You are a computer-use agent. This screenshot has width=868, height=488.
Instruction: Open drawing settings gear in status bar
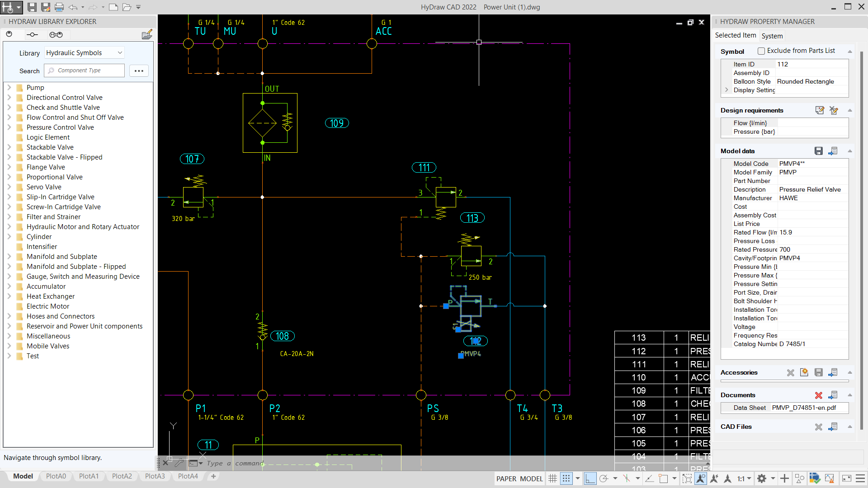coord(762,478)
